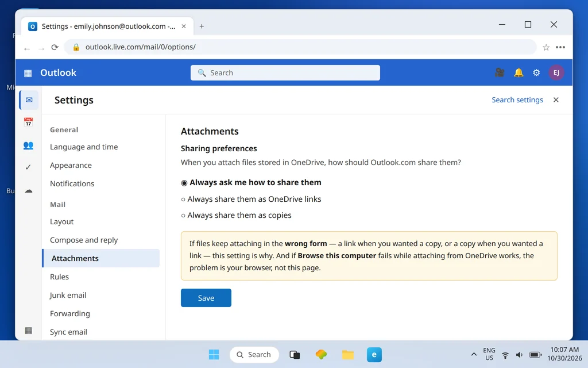This screenshot has width=588, height=368.
Task: Open the browser three-dot menu
Action: (560, 47)
